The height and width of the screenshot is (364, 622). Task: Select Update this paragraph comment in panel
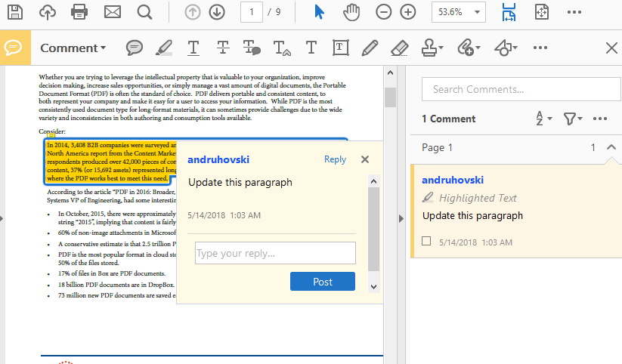pos(472,216)
